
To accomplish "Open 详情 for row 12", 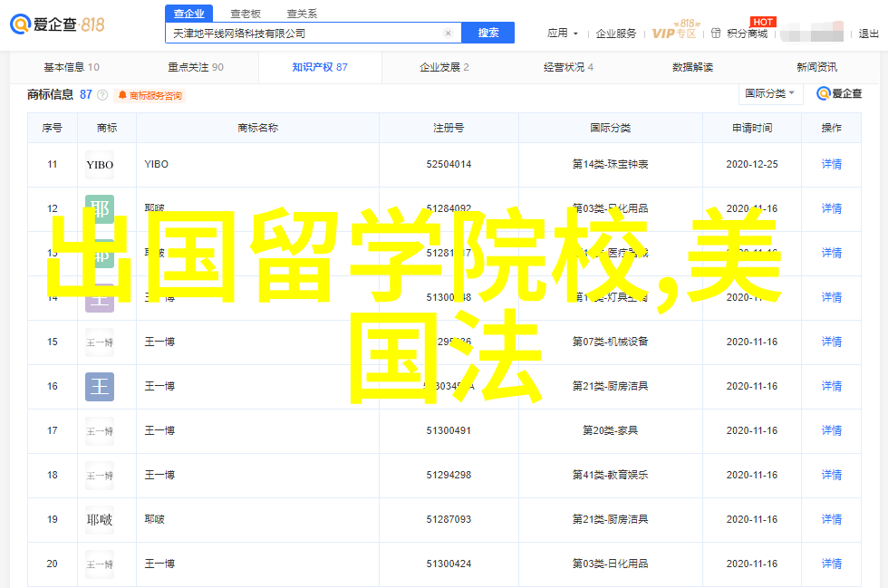I will click(832, 208).
